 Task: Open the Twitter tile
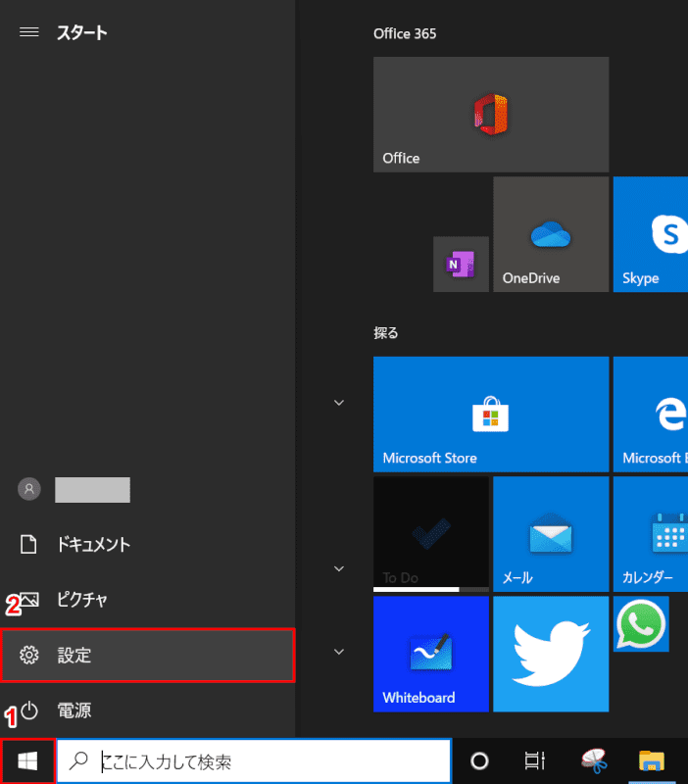point(551,654)
